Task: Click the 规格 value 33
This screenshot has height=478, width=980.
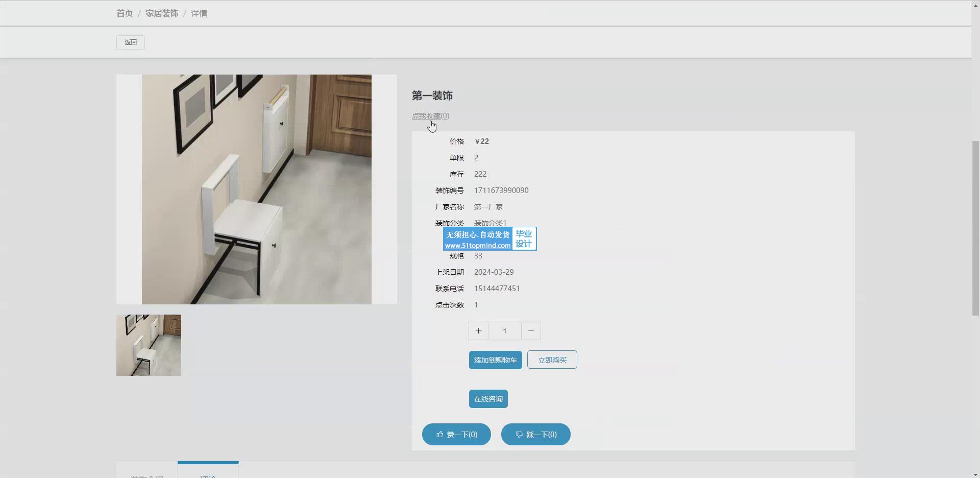Action: pyautogui.click(x=478, y=256)
